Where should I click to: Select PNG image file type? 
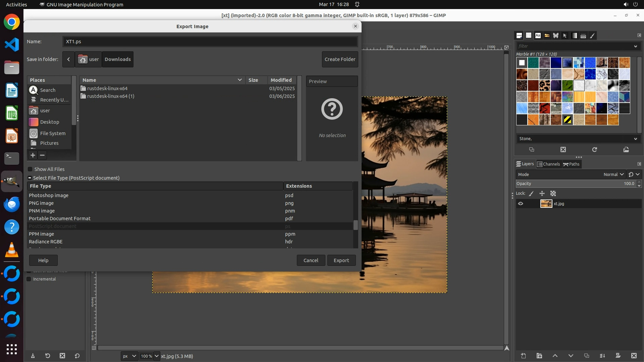pyautogui.click(x=41, y=203)
